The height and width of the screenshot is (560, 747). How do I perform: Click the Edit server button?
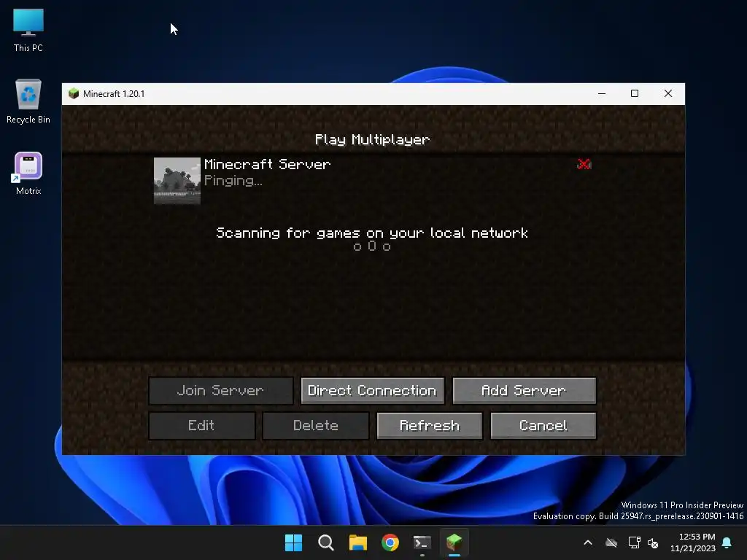tap(202, 426)
